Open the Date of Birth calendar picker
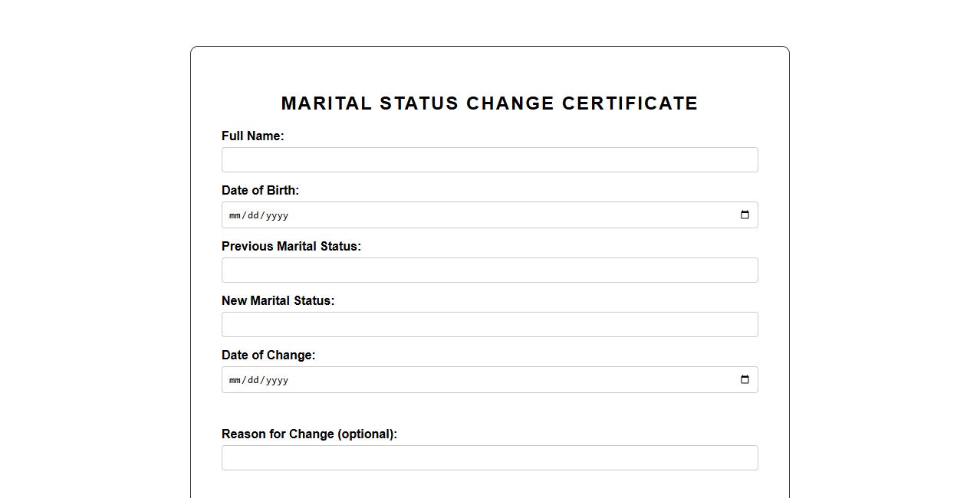The height and width of the screenshot is (498, 980). [745, 215]
